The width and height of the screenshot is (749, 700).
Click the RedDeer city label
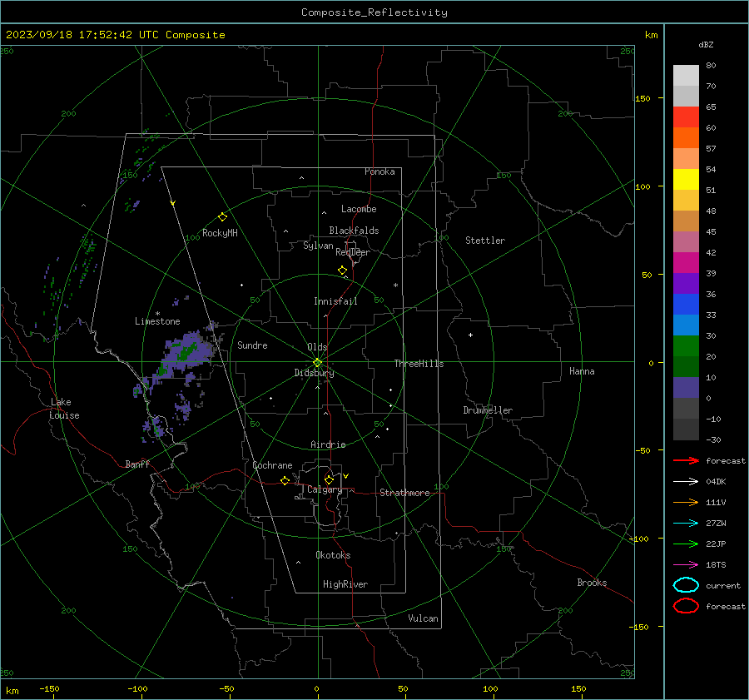[x=353, y=252]
